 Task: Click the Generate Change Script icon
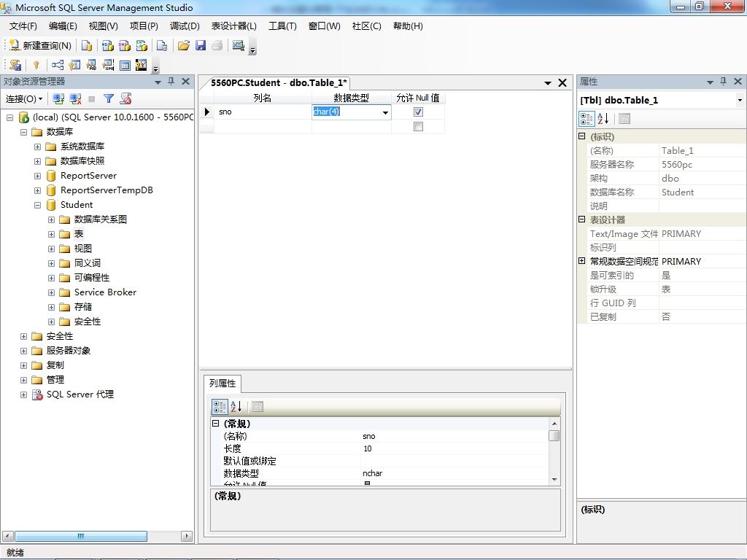click(16, 65)
